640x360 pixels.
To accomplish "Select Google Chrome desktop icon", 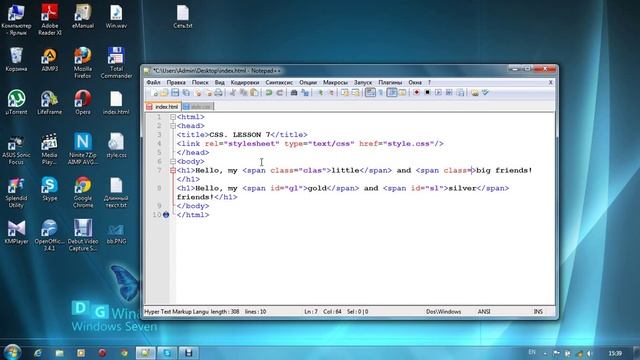I will pos(83,192).
